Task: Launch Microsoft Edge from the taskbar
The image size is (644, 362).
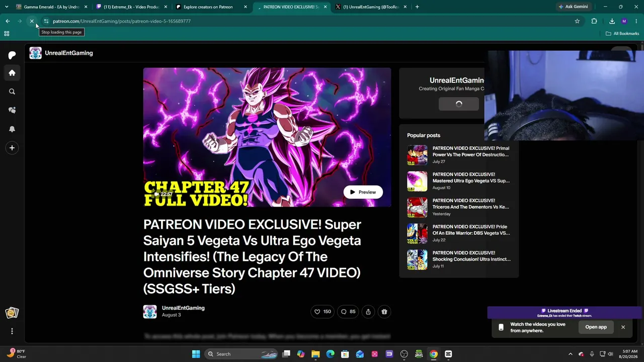Action: [x=331, y=354]
